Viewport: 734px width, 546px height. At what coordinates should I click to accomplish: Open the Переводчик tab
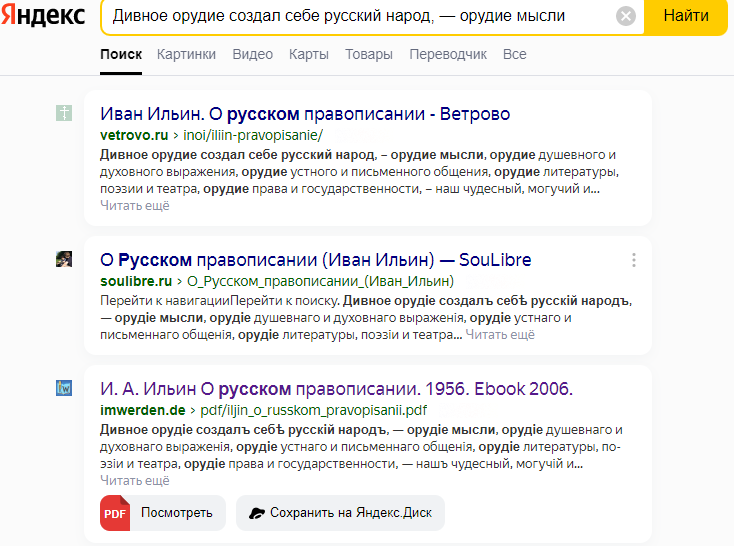[x=448, y=54]
